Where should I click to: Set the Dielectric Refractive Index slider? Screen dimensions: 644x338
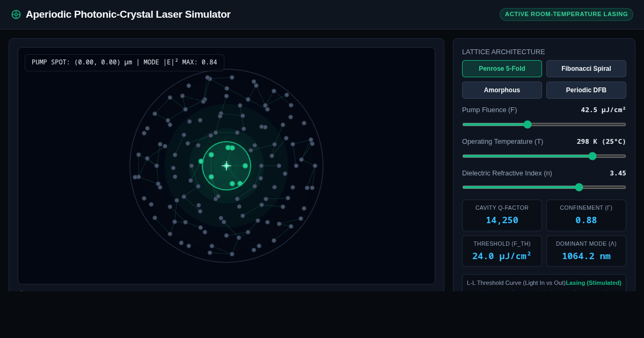[x=544, y=187]
